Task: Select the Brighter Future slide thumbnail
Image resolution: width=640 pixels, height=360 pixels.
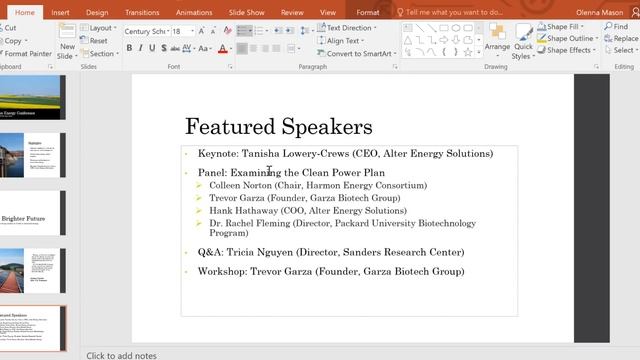Action: 33,213
